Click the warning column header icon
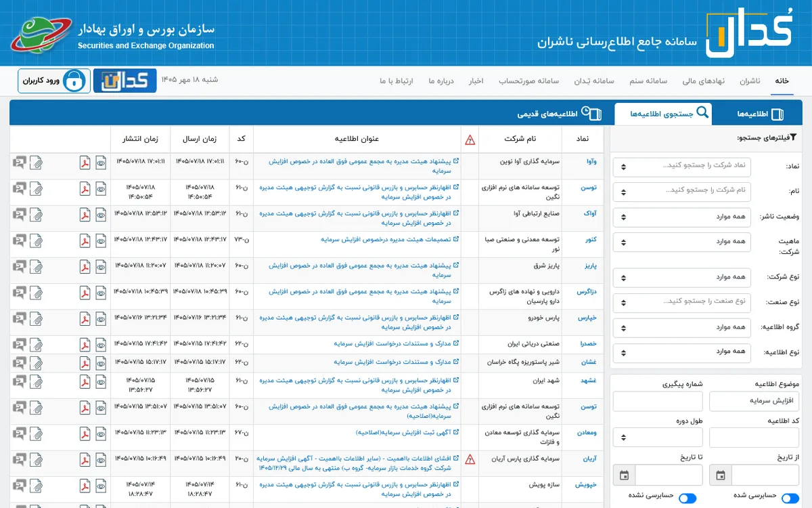 click(470, 140)
